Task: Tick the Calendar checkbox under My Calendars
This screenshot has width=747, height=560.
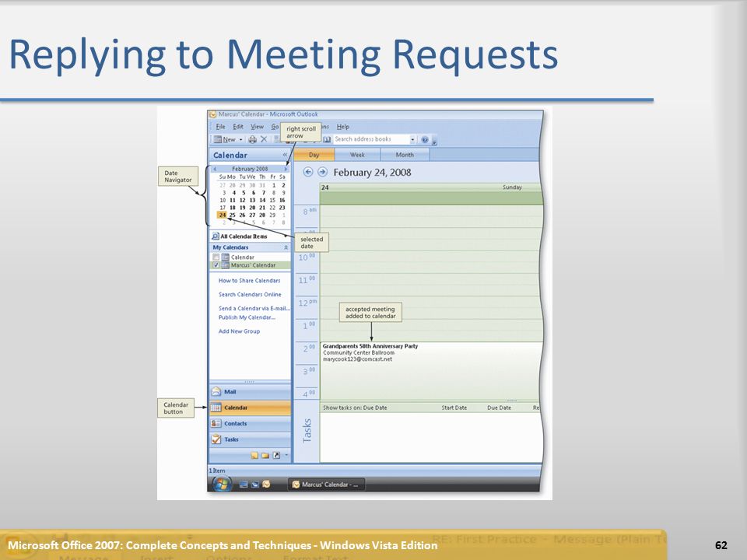Action: (x=216, y=257)
